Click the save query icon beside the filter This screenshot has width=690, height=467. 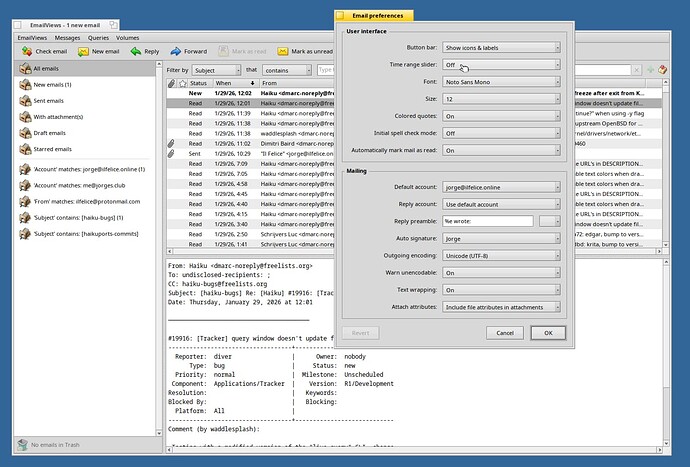click(x=662, y=70)
